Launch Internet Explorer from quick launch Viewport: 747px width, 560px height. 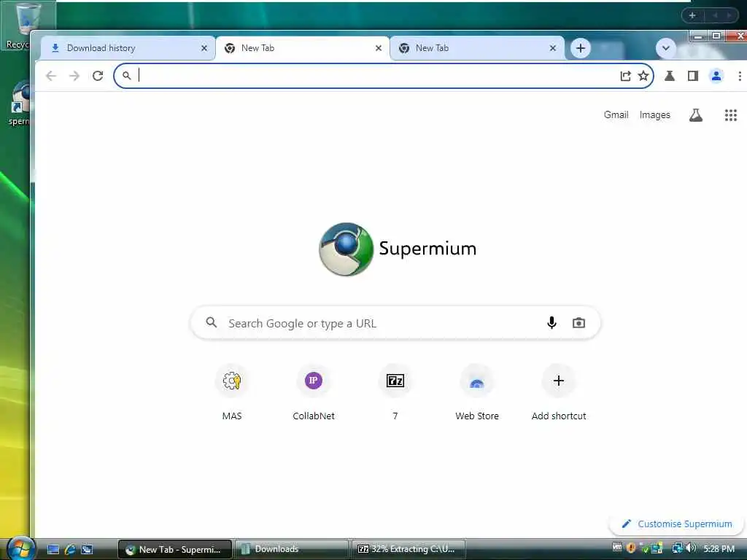point(70,550)
